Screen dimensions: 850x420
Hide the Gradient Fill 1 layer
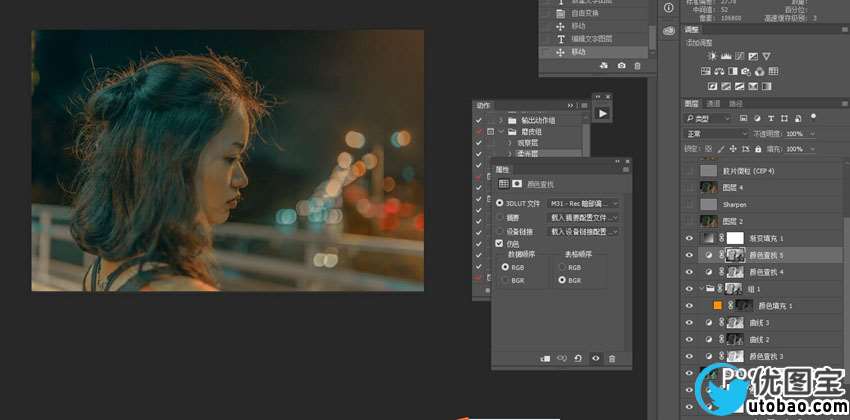tap(689, 238)
